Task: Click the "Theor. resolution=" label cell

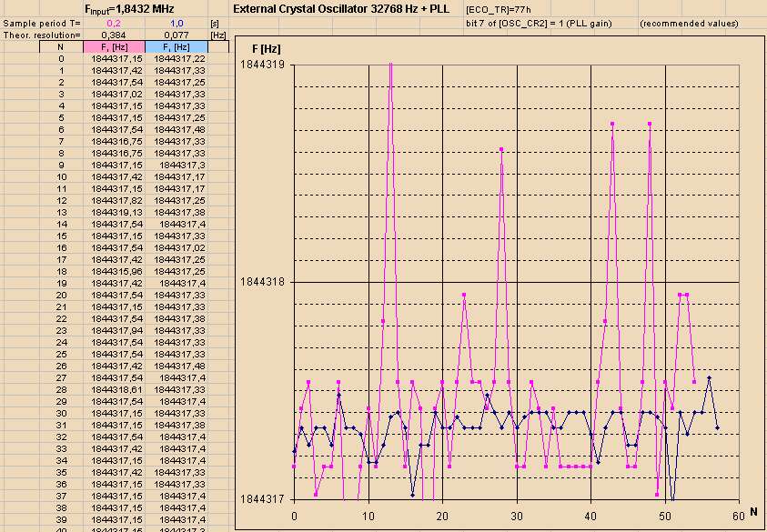Action: click(42, 35)
